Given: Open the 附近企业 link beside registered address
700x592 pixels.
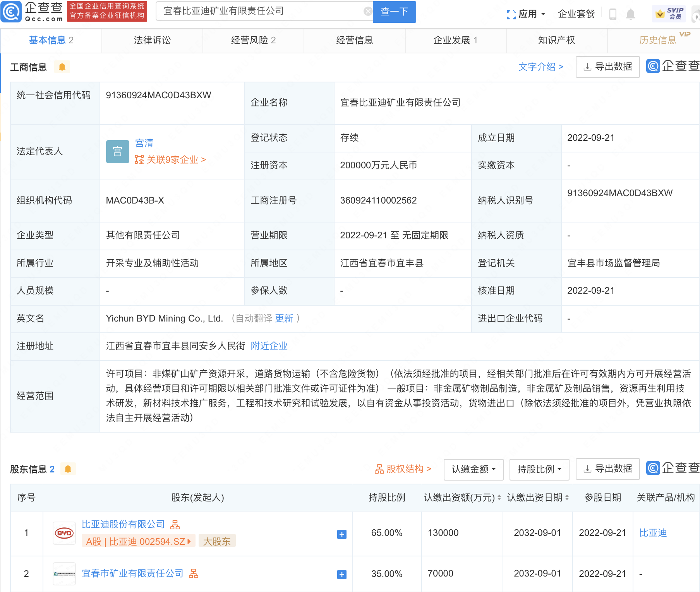Looking at the screenshot, I should (x=269, y=346).
